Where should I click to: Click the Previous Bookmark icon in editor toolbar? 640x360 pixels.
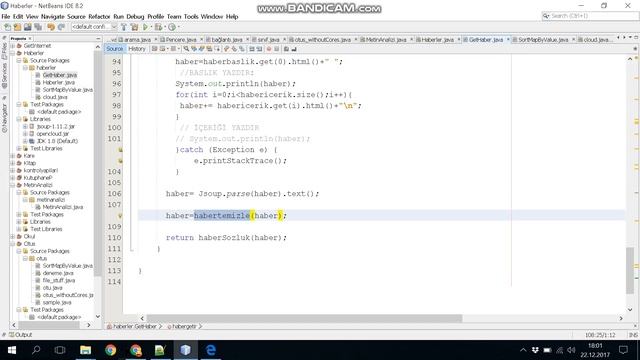227,49
